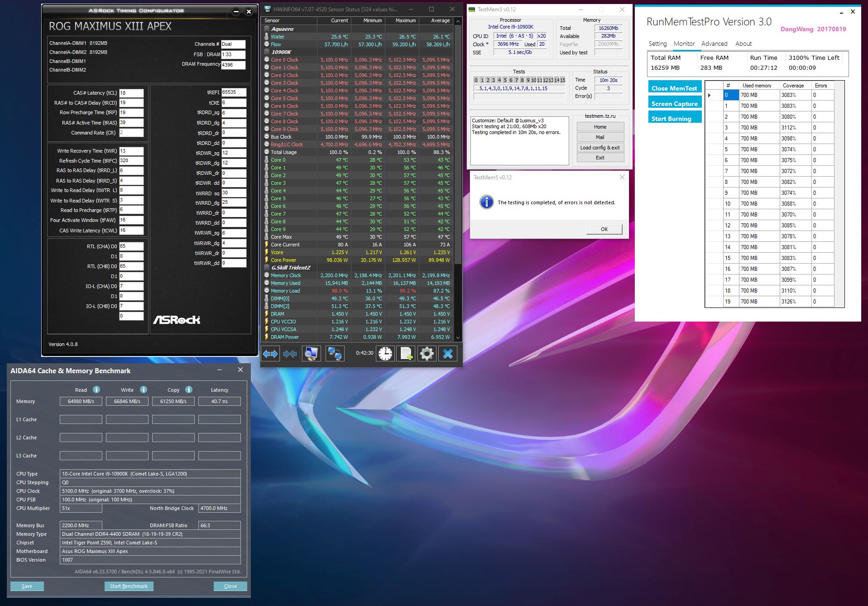The height and width of the screenshot is (606, 868).
Task: Click the CAS# Latency (tCL) input field
Action: tap(131, 93)
